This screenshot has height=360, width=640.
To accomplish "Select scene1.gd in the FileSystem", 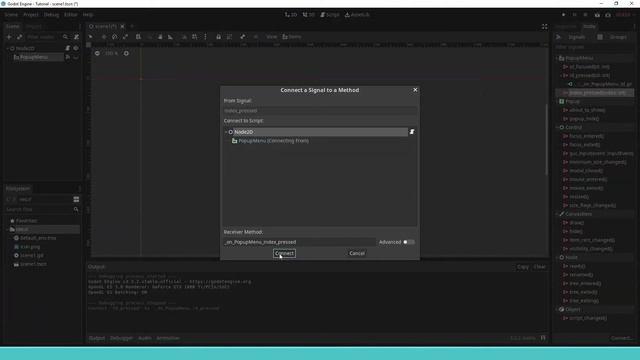I will [x=31, y=256].
